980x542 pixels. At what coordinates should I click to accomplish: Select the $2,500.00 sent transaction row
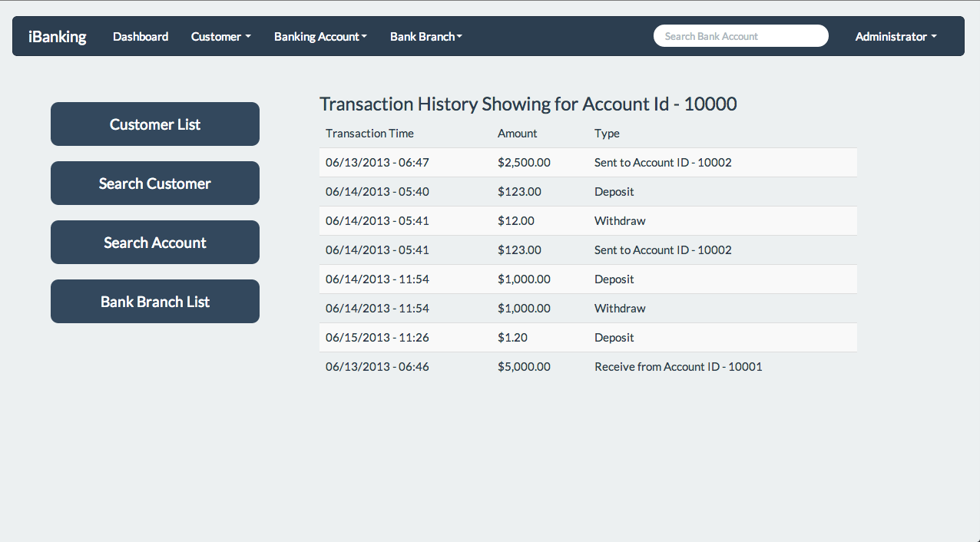pyautogui.click(x=588, y=162)
